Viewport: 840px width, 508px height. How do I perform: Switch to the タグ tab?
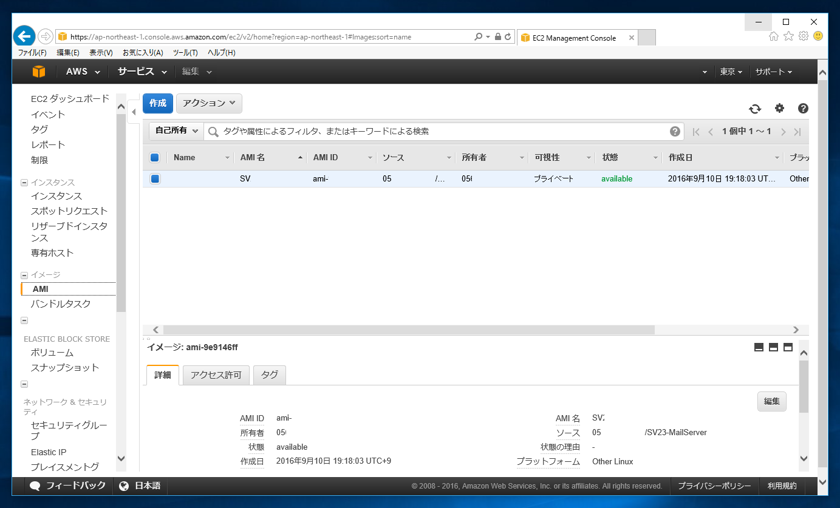coord(269,375)
